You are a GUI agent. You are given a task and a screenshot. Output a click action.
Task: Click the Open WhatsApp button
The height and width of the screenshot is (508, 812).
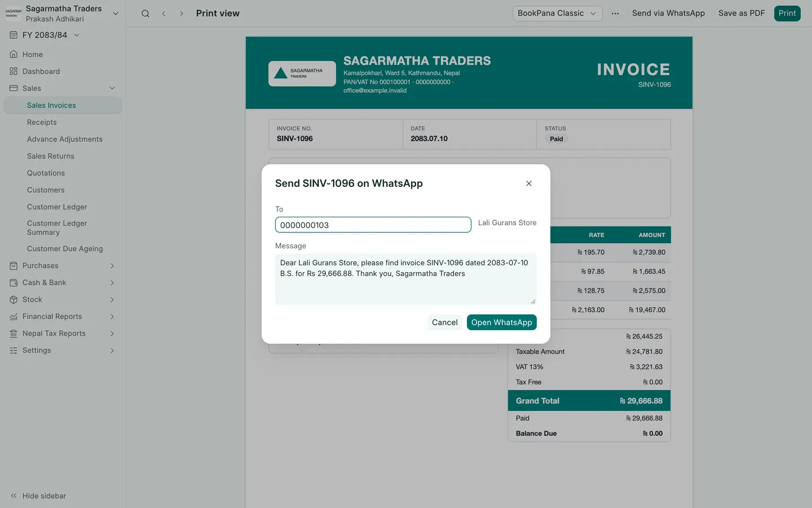pyautogui.click(x=502, y=322)
